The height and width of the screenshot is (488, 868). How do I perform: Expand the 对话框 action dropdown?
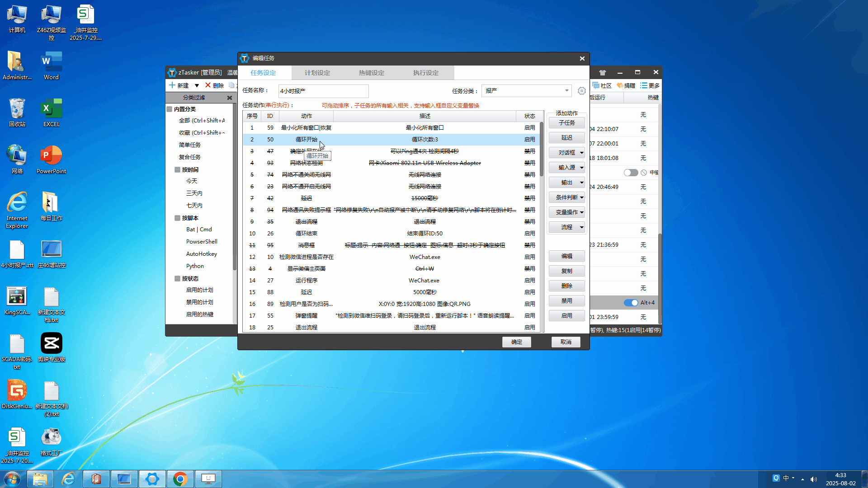click(x=582, y=153)
